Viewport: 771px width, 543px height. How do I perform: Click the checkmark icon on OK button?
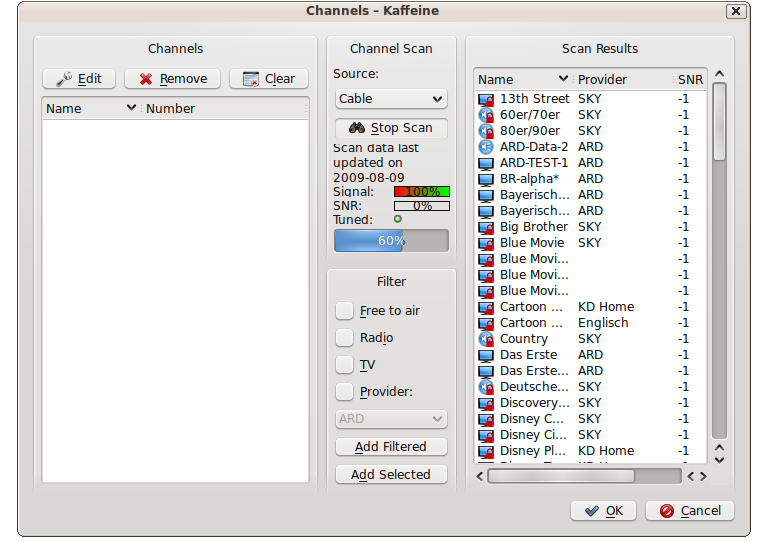pos(592,511)
